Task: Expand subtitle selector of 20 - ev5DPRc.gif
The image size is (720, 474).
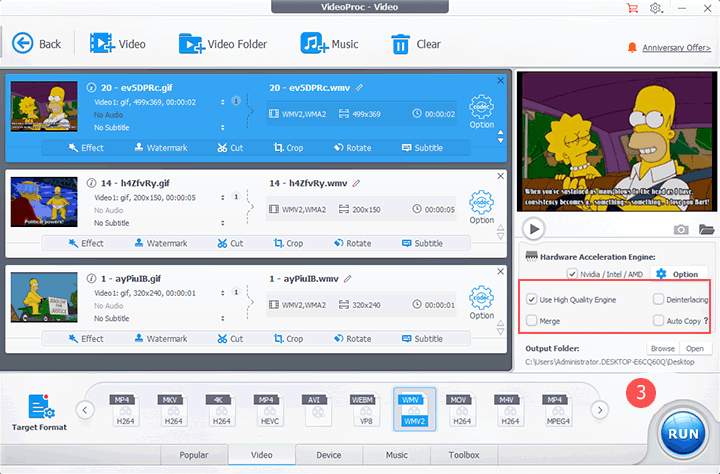Action: [x=223, y=127]
